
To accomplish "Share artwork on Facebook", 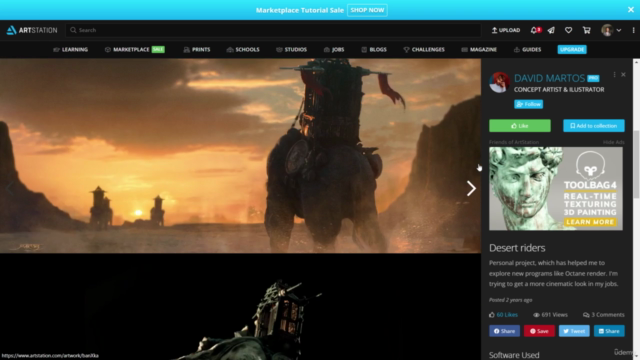I will [504, 331].
